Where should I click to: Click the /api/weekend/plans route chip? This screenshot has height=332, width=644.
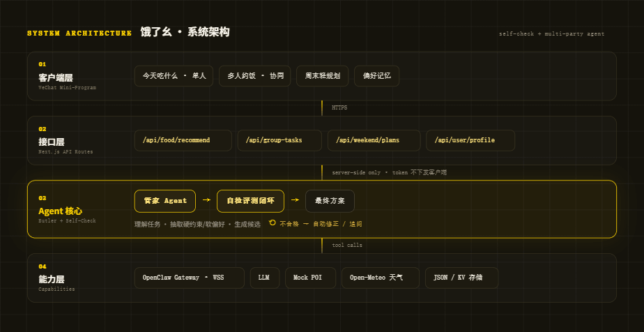pyautogui.click(x=374, y=140)
